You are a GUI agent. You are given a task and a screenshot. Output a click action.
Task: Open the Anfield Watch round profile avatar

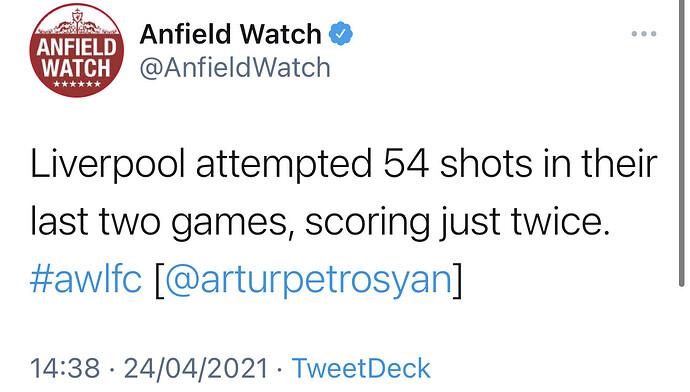click(x=77, y=50)
